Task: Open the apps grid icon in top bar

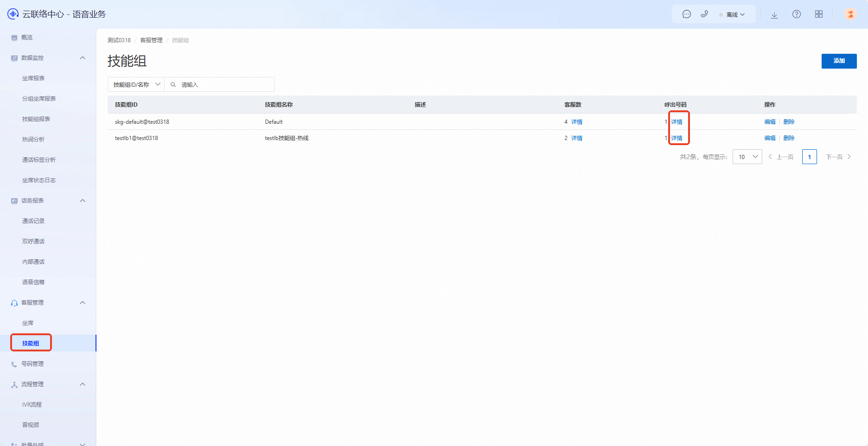Action: (x=819, y=14)
